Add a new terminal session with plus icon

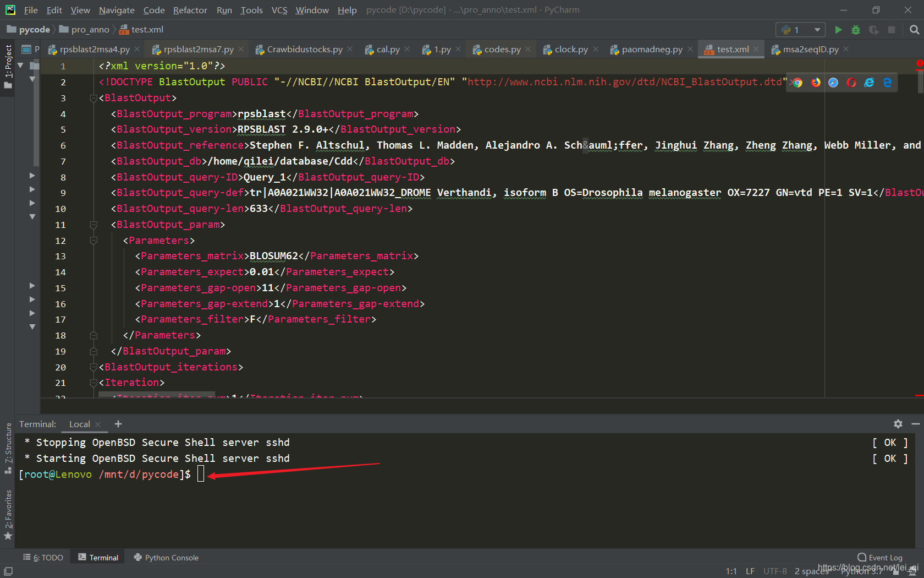point(118,424)
